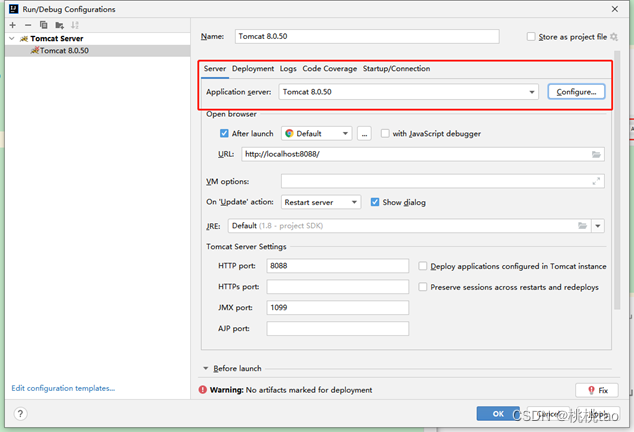Click the JMX port field
Viewport: 634px width, 432px height.
338,307
